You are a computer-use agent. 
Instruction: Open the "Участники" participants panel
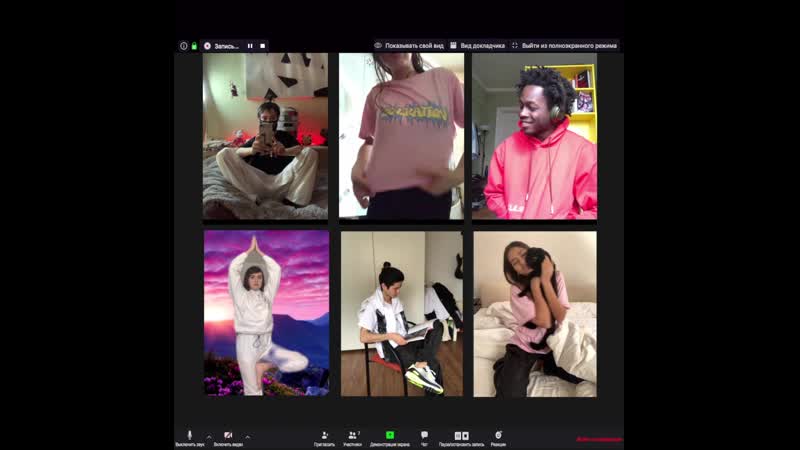[353, 438]
